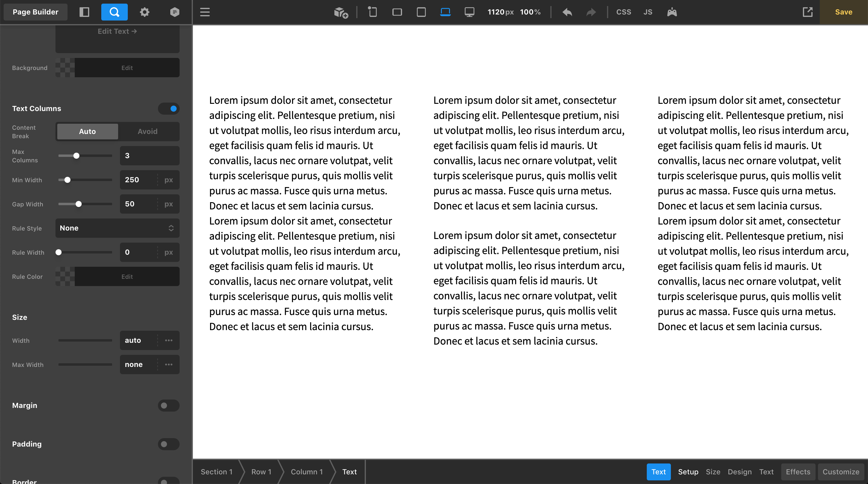Click the hamburger menu icon
Viewport: 868px width, 484px height.
[205, 12]
